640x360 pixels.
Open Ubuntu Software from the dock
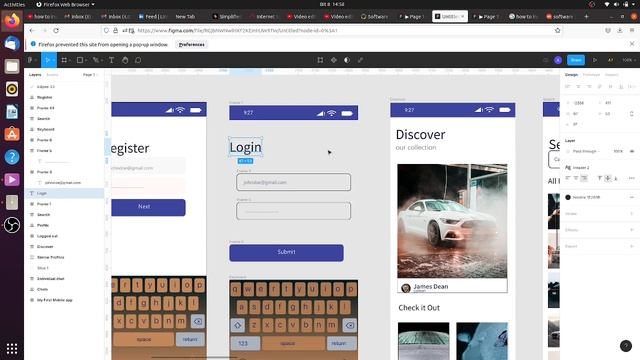pos(12,134)
